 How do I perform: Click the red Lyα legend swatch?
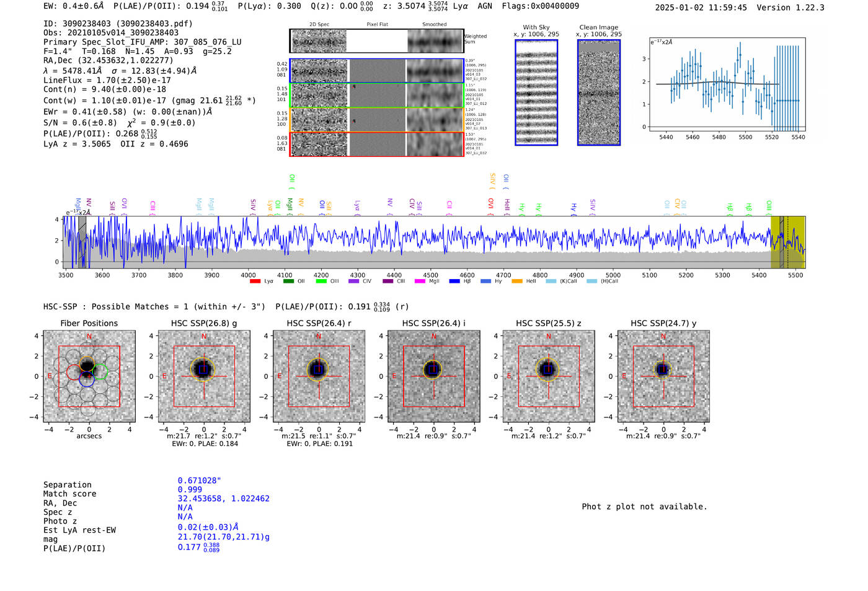tap(255, 282)
